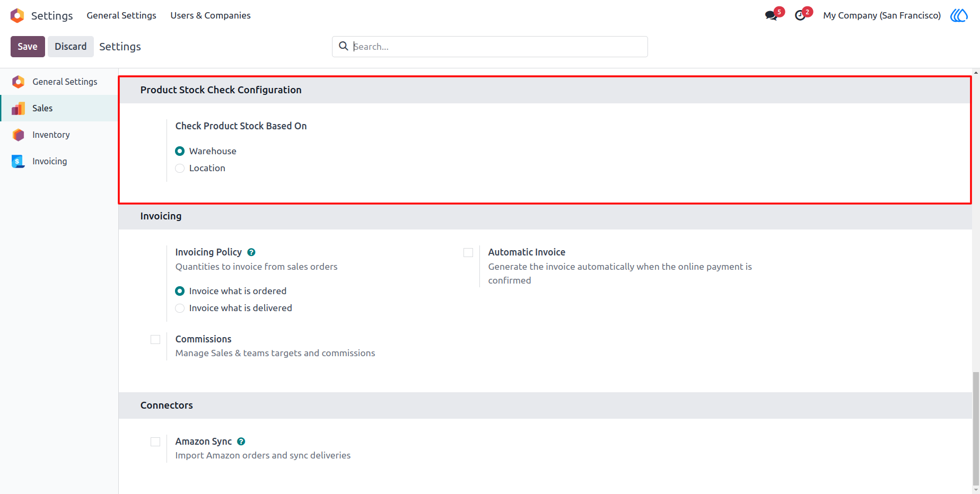
Task: Click the General Settings sidebar icon
Action: (18, 82)
